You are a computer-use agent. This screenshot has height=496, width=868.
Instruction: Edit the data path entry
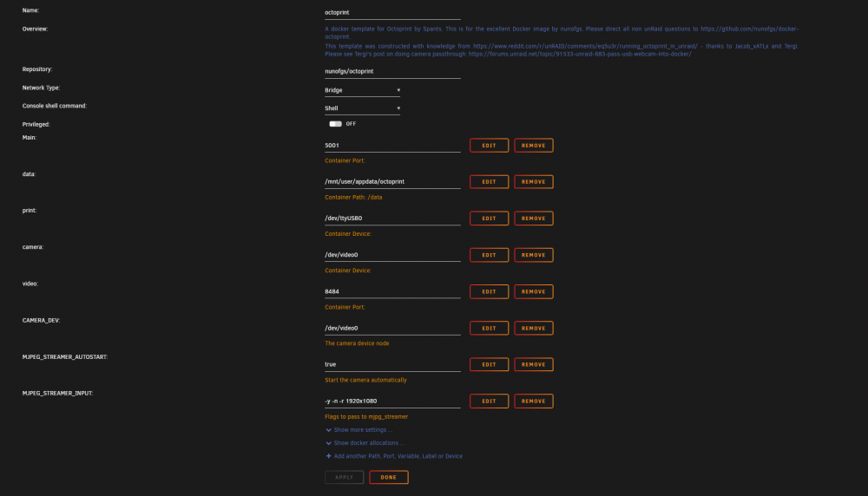489,182
